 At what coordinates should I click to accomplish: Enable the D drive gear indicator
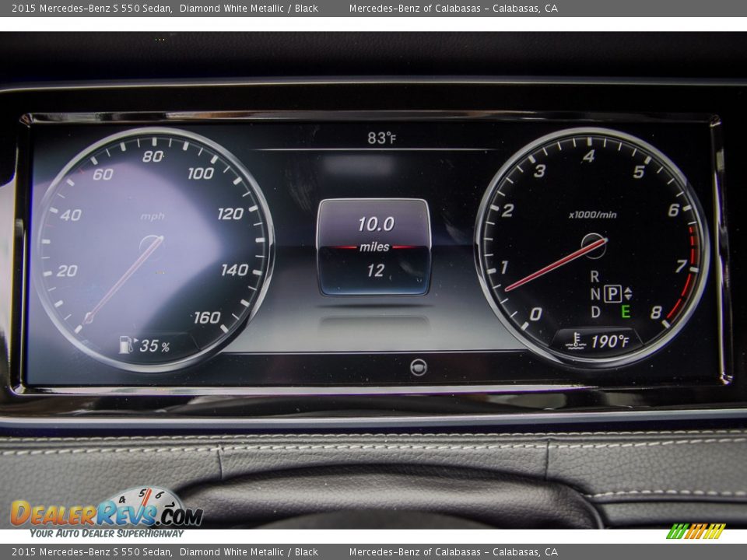coord(597,310)
